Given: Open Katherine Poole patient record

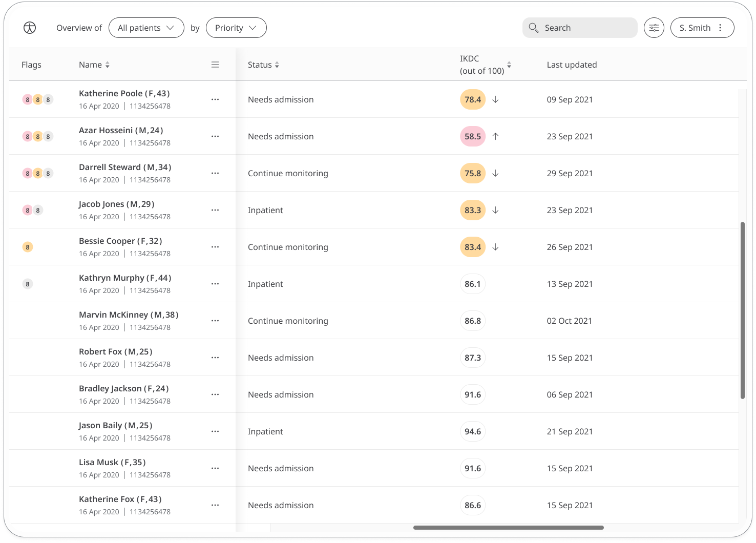Looking at the screenshot, I should click(x=124, y=93).
